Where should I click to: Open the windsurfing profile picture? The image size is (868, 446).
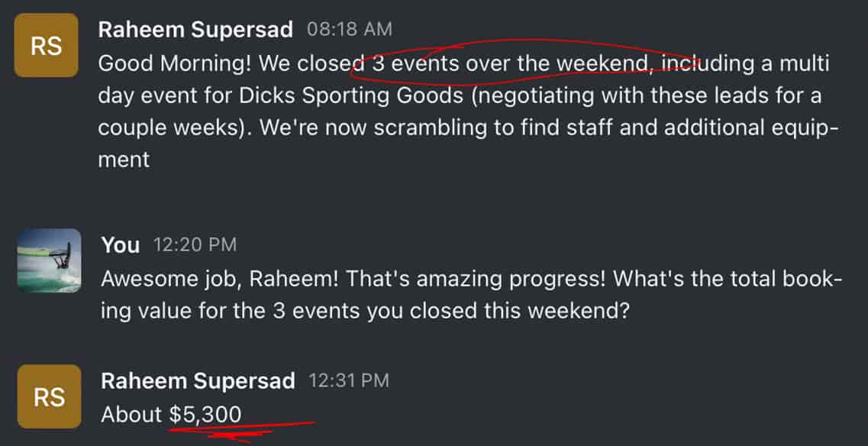click(x=50, y=260)
